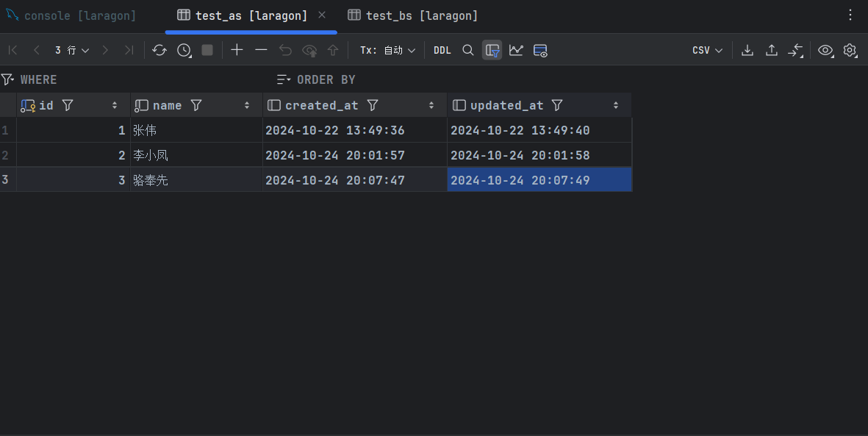Image resolution: width=868 pixels, height=436 pixels.
Task: Close the test_as [laragon] tab
Action: pyautogui.click(x=322, y=15)
